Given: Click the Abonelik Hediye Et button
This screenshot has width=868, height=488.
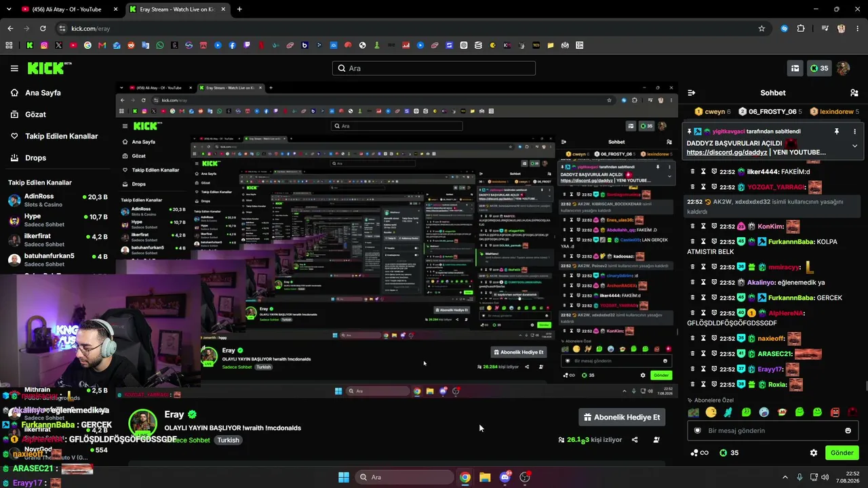Looking at the screenshot, I should point(621,418).
